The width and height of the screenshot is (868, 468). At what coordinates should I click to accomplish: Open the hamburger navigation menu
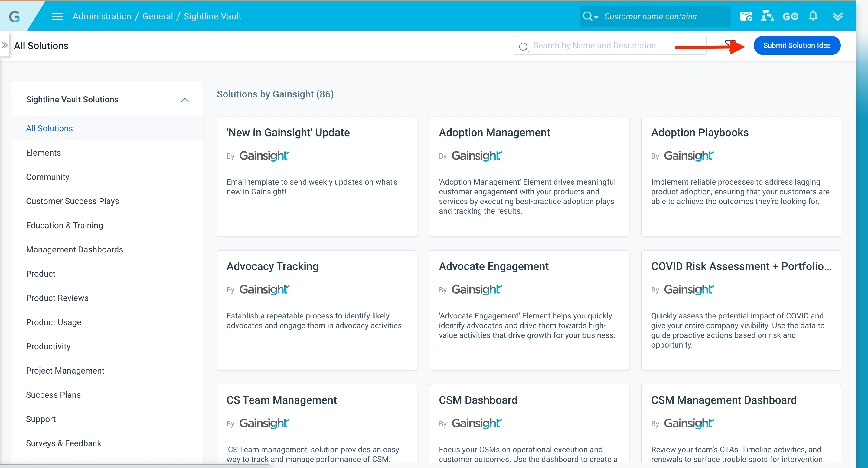[57, 16]
